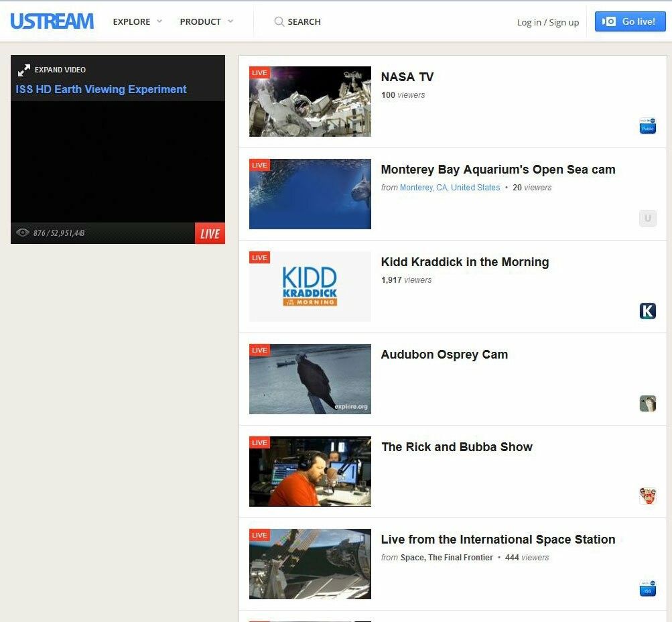Click Log in / Sign up link
This screenshot has height=622, width=672.
tap(547, 22)
